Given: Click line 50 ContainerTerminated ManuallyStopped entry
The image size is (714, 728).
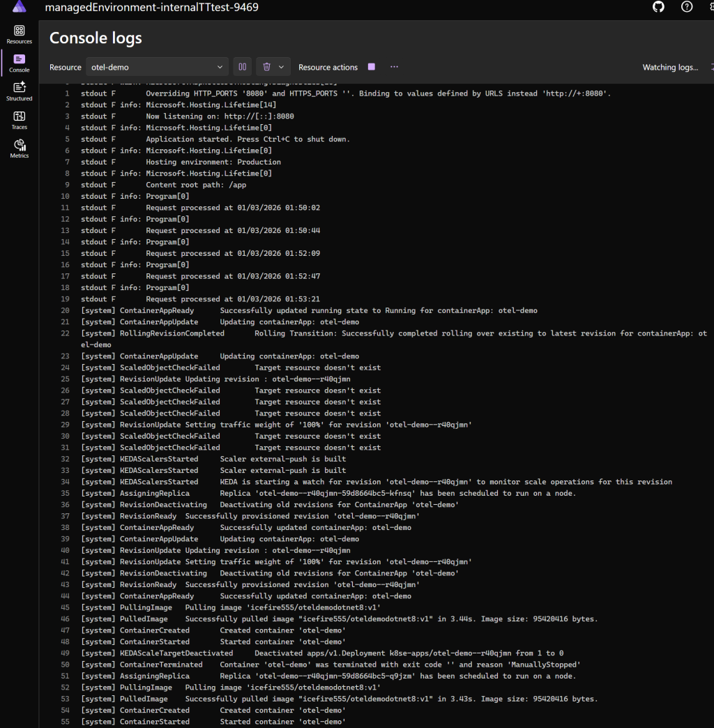Looking at the screenshot, I should (x=331, y=665).
